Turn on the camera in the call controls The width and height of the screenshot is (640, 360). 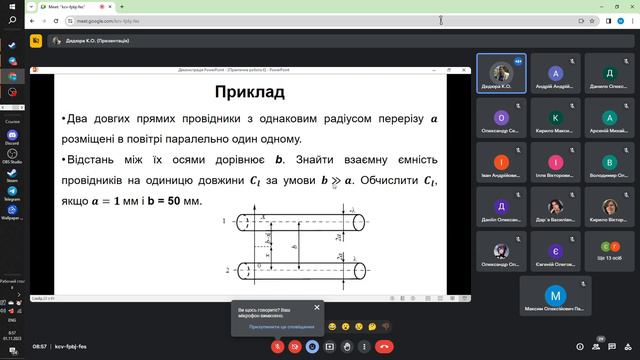(295, 347)
